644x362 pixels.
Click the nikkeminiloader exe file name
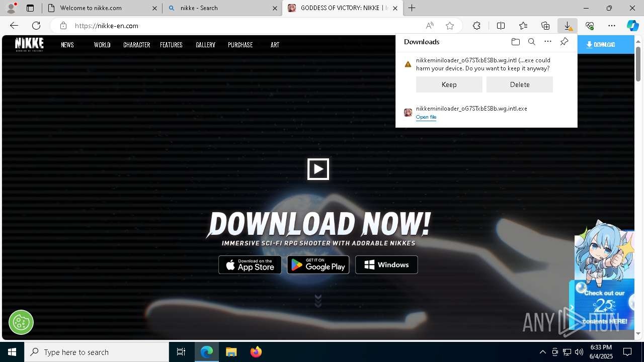pyautogui.click(x=471, y=109)
